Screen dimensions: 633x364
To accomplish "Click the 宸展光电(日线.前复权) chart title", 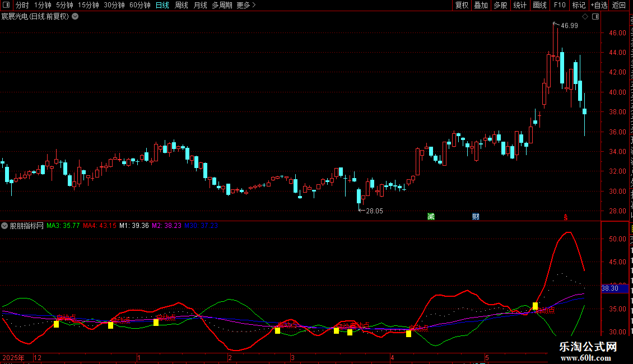I will tap(35, 17).
